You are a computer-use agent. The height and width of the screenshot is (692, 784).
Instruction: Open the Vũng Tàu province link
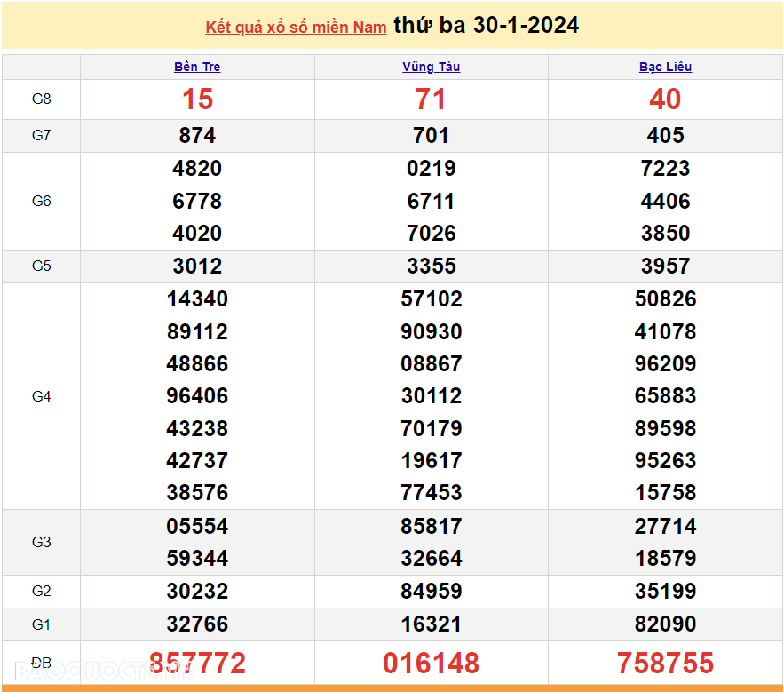[x=431, y=67]
